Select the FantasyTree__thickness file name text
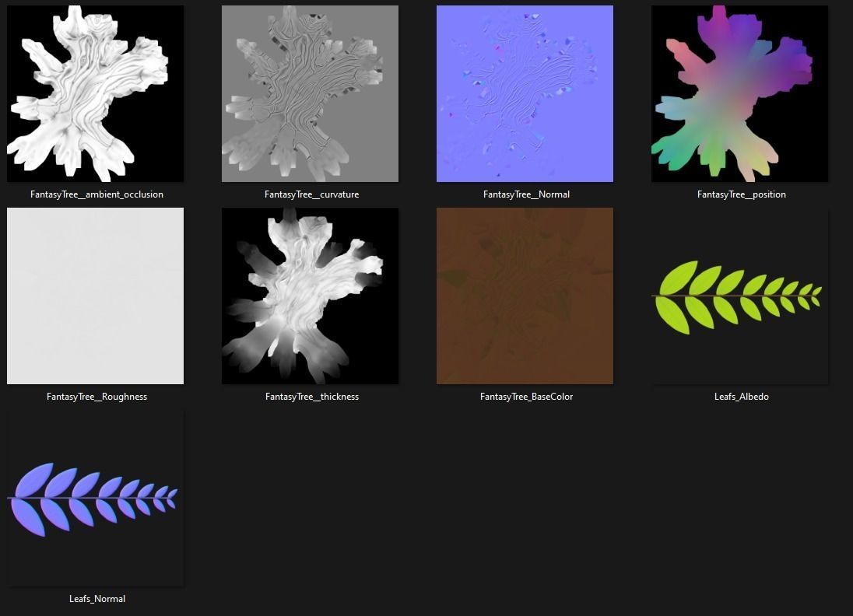 click(x=311, y=397)
